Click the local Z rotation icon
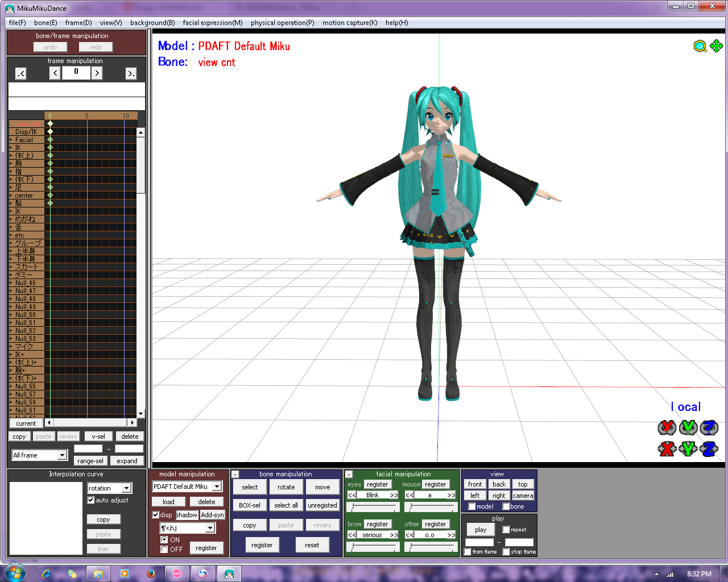This screenshot has width=728, height=582. 709,427
